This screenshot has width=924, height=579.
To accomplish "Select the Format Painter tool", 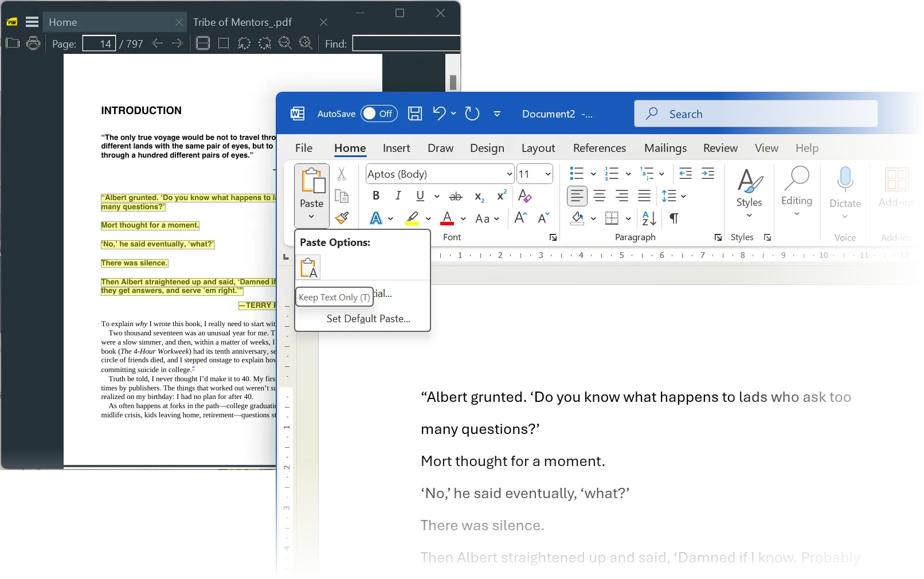I will [x=342, y=218].
